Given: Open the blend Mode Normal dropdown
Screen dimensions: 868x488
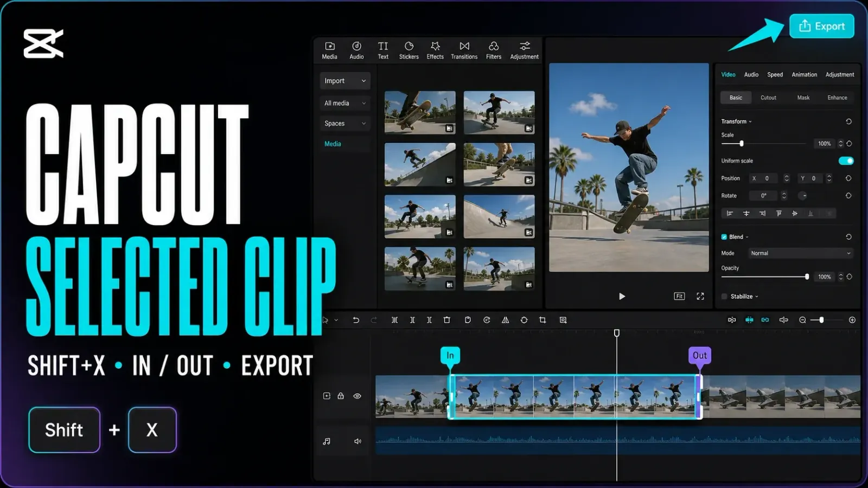Looking at the screenshot, I should [x=801, y=253].
